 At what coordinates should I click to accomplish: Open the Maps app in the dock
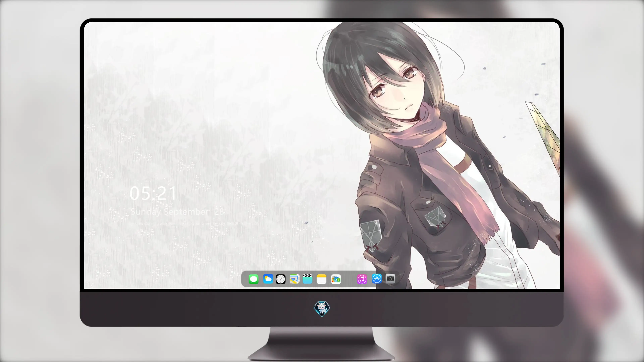tap(294, 279)
